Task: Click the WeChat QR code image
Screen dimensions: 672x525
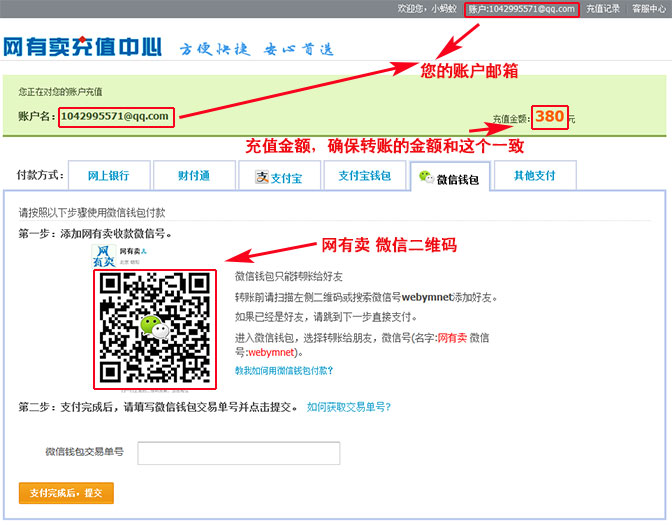Action: point(155,329)
